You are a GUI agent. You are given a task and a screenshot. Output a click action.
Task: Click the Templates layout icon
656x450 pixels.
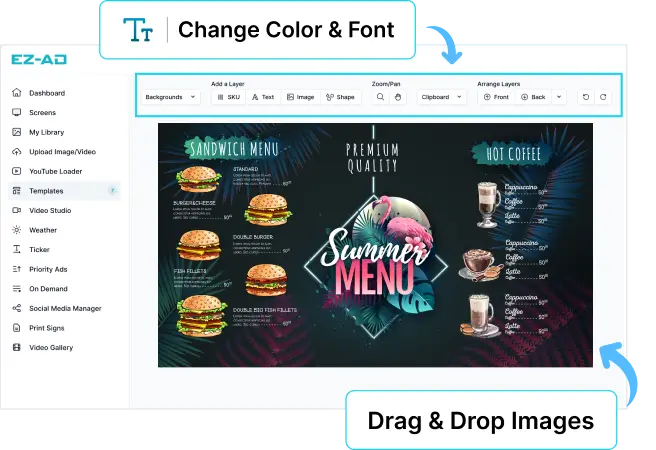tap(17, 191)
